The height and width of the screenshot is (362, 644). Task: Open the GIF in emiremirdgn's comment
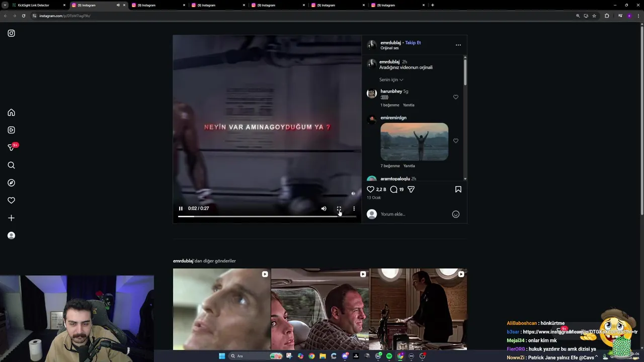coord(414,142)
